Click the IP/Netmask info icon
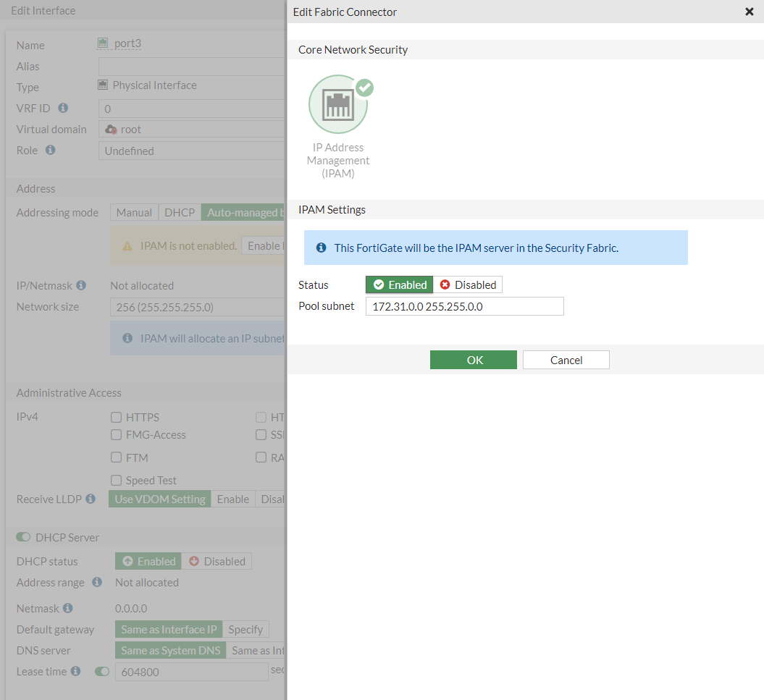764x700 pixels. coord(81,285)
